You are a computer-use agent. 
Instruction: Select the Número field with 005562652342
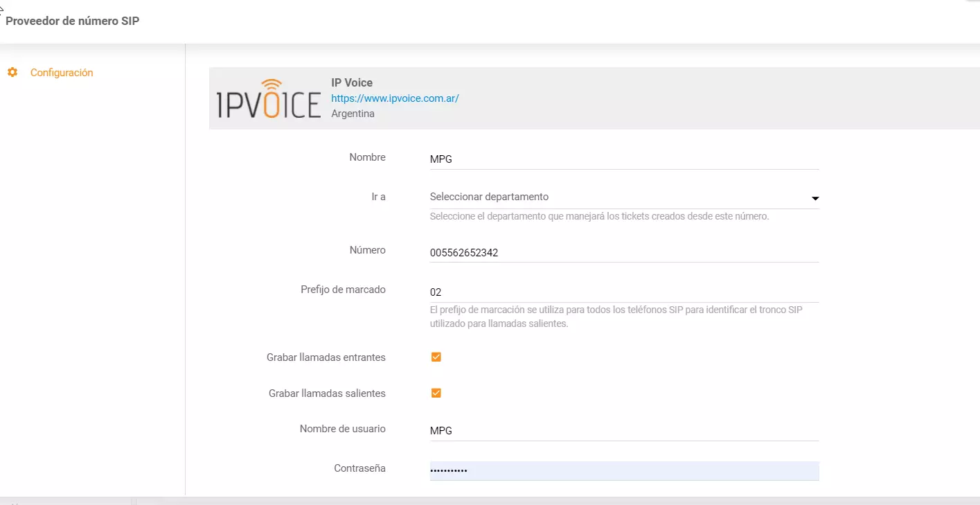pyautogui.click(x=623, y=252)
